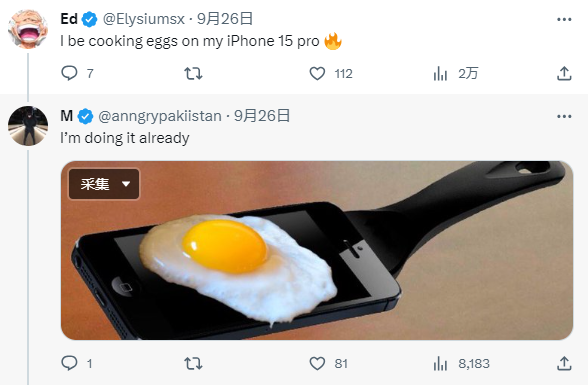Visit @anngrypakiistan profile handle

coord(160,116)
